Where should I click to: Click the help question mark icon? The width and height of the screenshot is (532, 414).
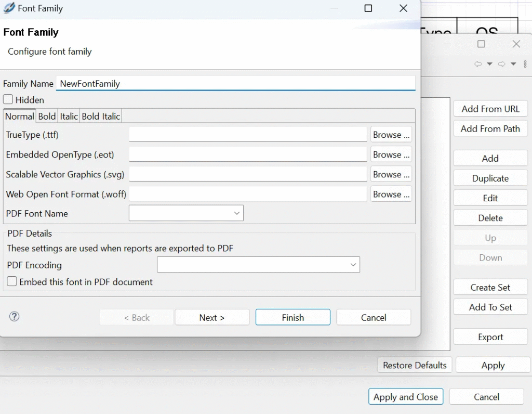[x=14, y=317]
